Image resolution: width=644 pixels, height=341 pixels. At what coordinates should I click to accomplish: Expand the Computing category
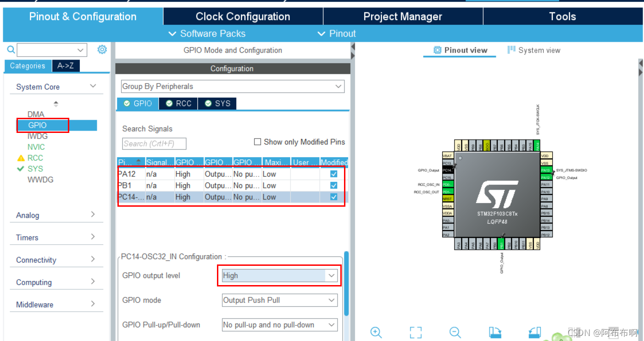(93, 282)
